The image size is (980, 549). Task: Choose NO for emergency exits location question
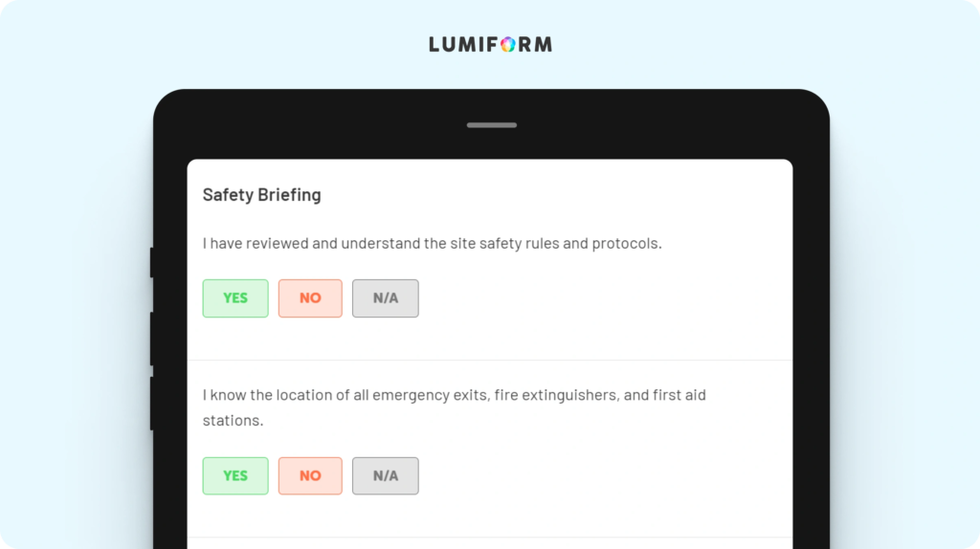pos(310,476)
